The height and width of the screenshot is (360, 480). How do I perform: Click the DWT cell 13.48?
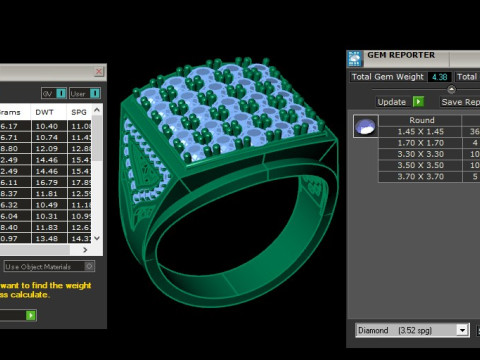49,238
